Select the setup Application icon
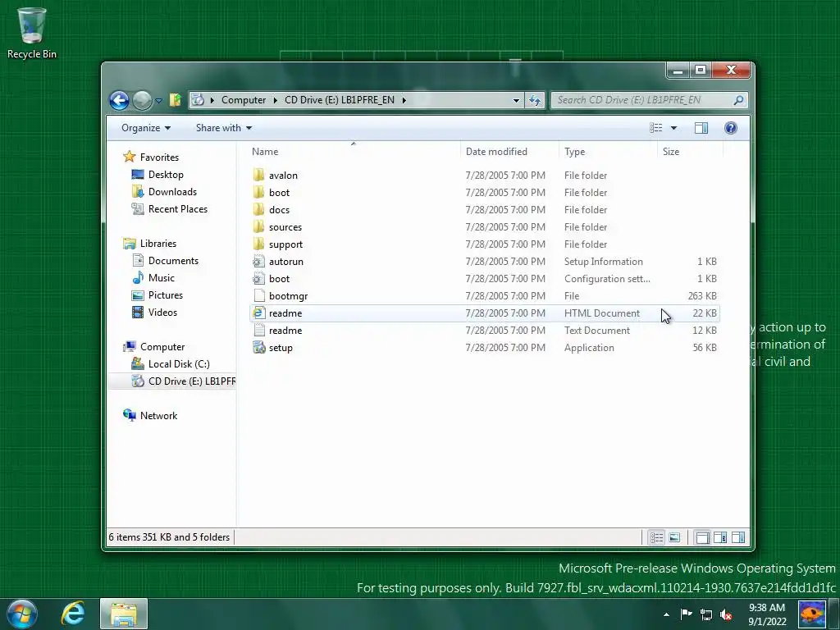840x630 pixels. (258, 347)
